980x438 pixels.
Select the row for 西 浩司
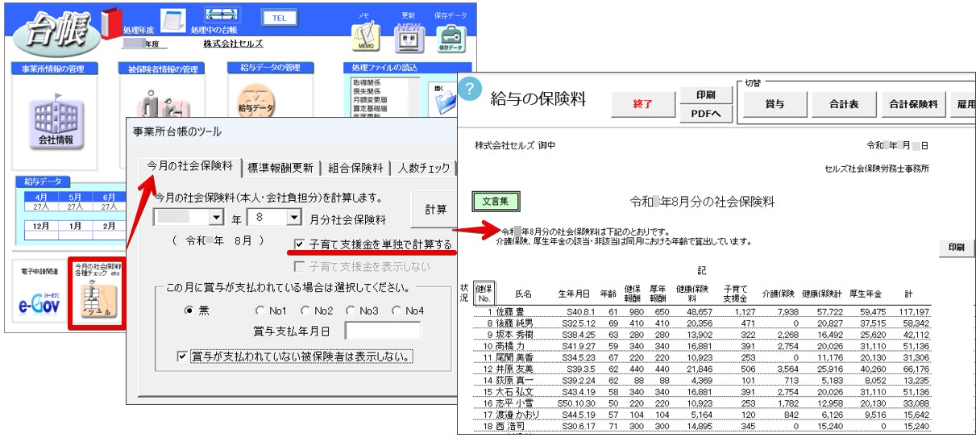[701, 424]
